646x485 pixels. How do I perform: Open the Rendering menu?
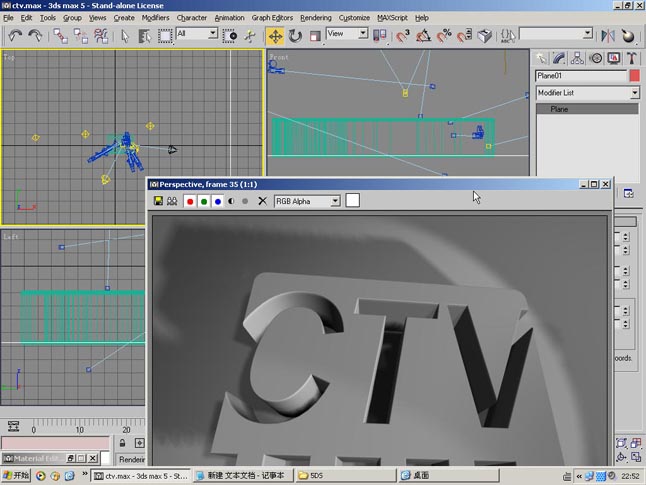pos(316,18)
